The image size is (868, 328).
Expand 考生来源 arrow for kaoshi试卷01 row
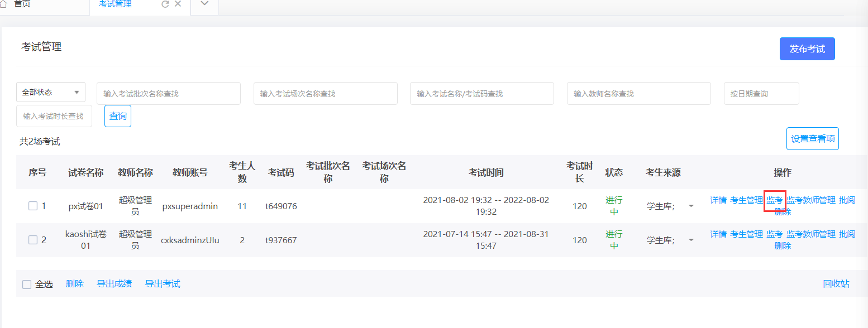pos(691,240)
